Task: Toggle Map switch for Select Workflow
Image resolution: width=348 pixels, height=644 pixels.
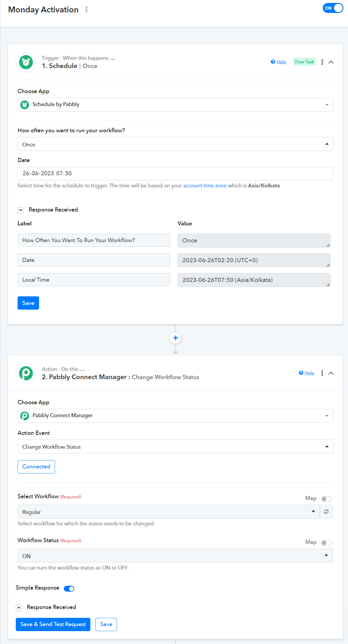Action: (326, 499)
